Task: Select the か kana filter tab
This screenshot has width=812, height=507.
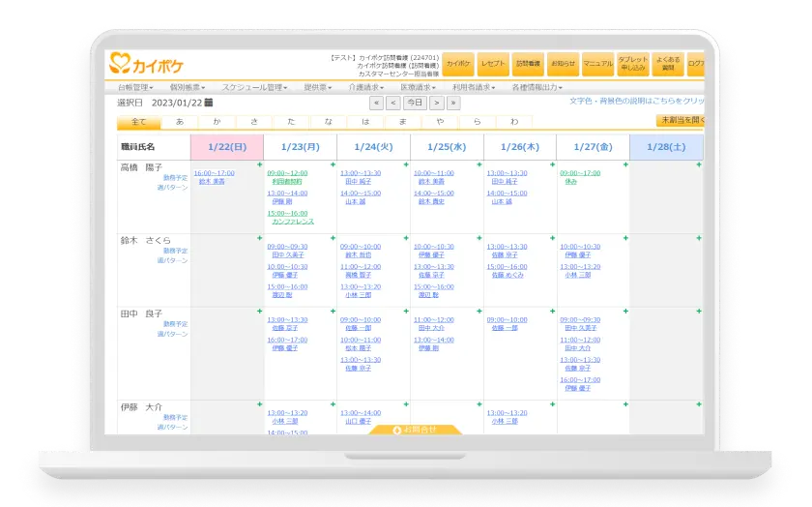Action: coord(217,122)
